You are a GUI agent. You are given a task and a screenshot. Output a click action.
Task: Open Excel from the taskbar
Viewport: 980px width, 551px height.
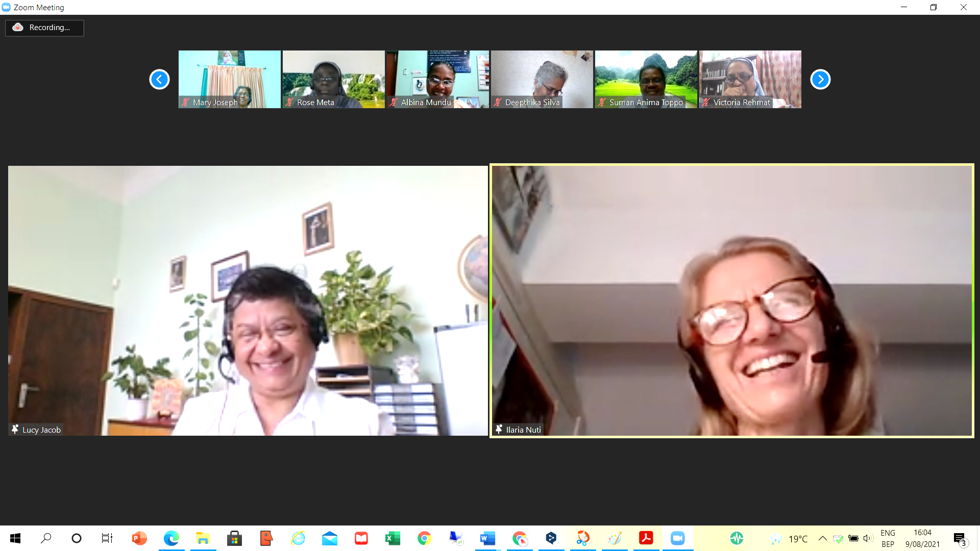(x=393, y=538)
